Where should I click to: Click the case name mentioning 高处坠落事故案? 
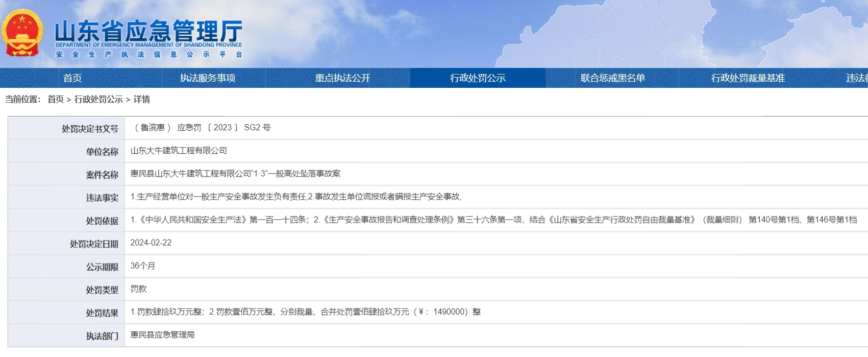(235, 174)
